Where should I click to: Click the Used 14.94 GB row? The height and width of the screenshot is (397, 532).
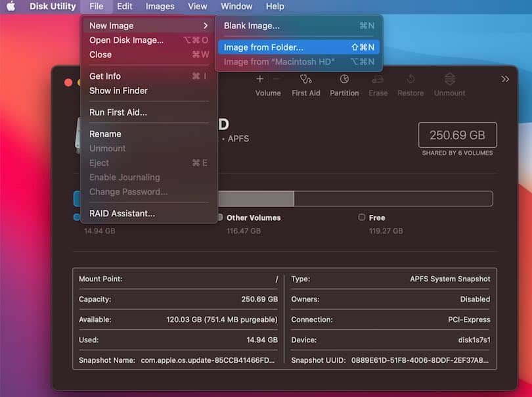[179, 340]
